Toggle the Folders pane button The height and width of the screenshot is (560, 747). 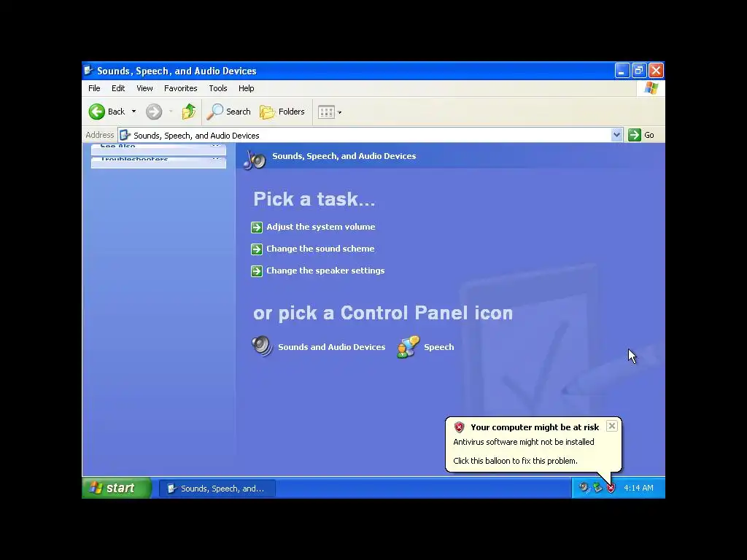point(282,112)
